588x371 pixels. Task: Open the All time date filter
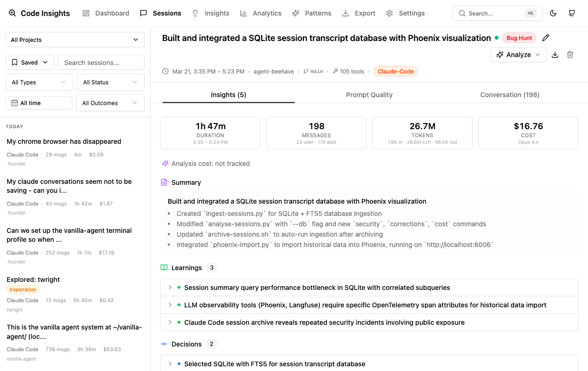39,103
